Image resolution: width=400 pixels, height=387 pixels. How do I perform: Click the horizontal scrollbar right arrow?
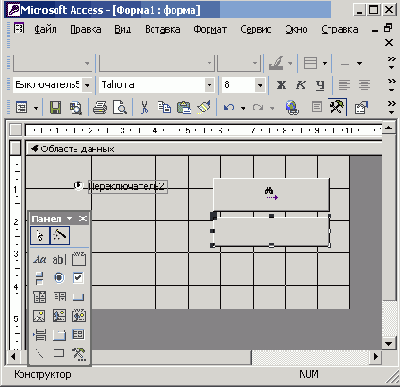pyautogui.click(x=376, y=357)
